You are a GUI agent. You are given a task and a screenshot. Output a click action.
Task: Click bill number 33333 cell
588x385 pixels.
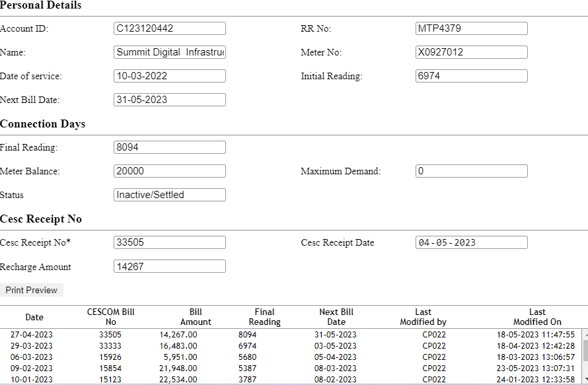click(x=110, y=346)
